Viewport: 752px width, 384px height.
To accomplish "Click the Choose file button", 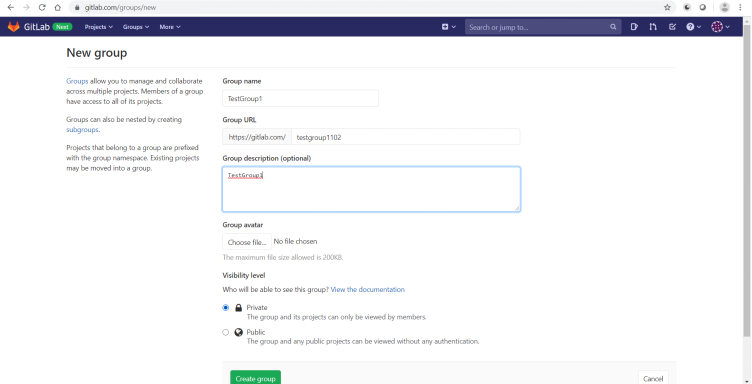I will coord(247,242).
